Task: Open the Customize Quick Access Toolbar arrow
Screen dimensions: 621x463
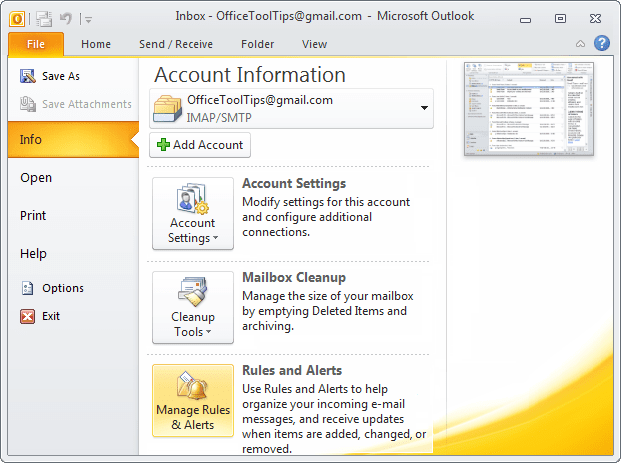Action: point(88,19)
